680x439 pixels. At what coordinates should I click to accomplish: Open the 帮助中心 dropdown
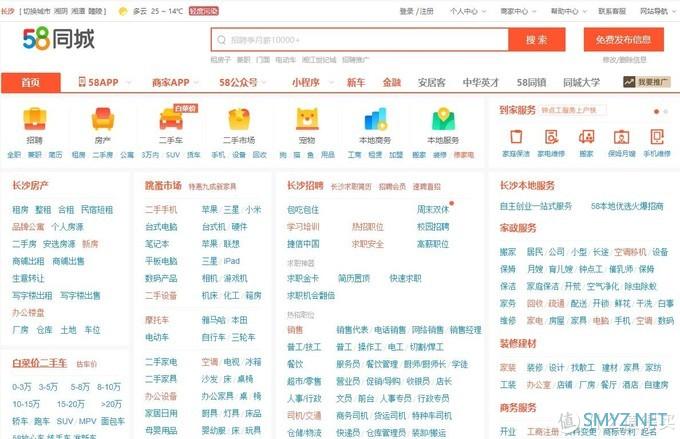click(x=568, y=11)
